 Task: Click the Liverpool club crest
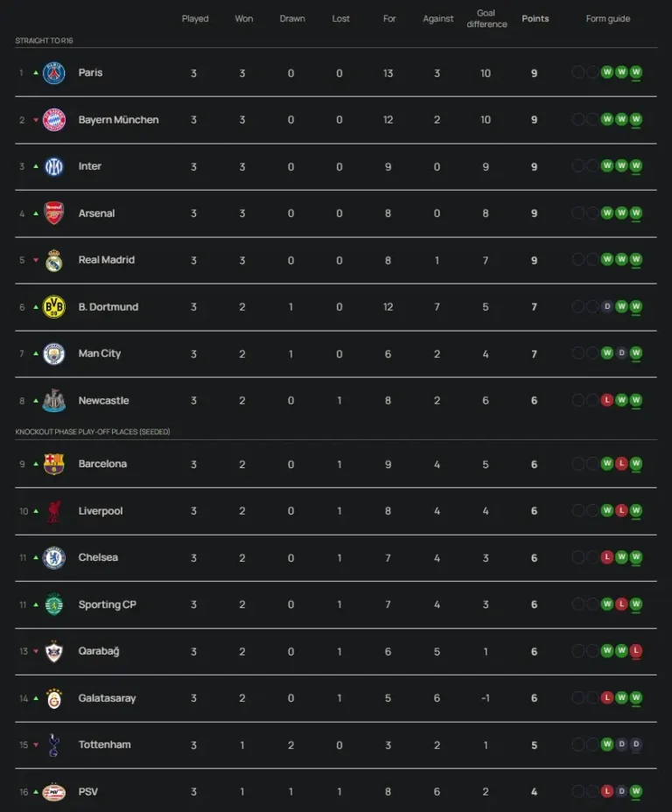pos(54,511)
